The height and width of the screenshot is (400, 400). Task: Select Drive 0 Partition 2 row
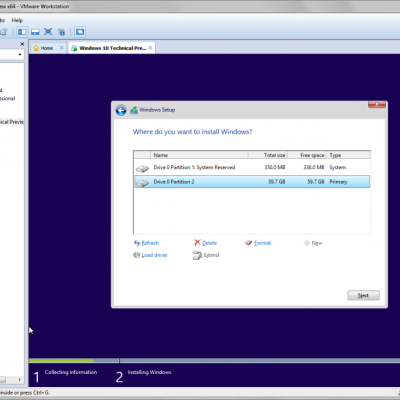(252, 182)
